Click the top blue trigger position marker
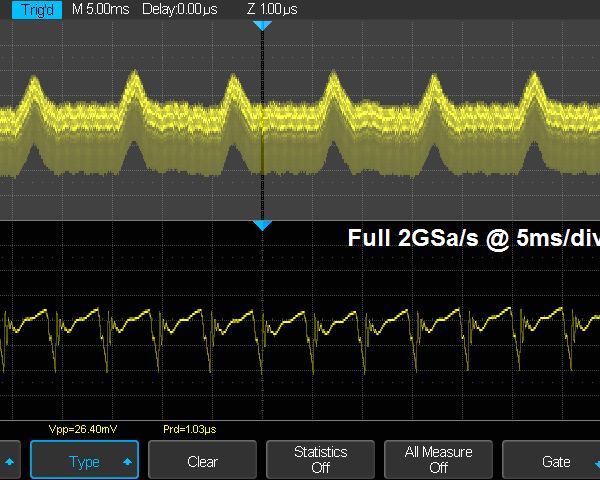 262,24
